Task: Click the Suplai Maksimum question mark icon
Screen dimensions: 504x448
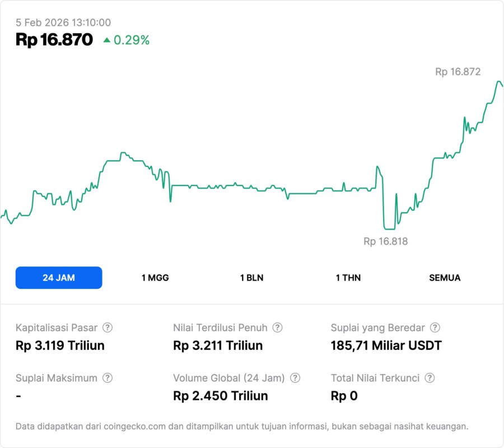Action: [x=108, y=378]
